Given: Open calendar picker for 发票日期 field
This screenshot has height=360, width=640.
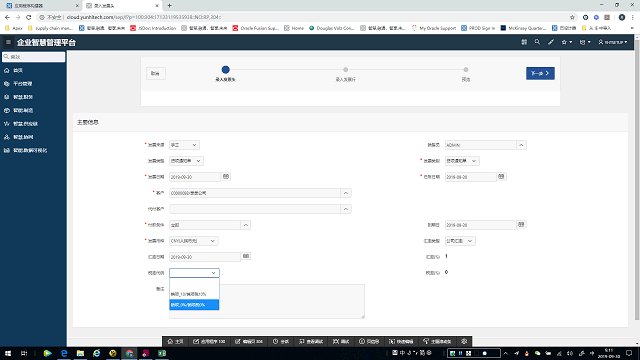Looking at the screenshot, I should (x=226, y=176).
